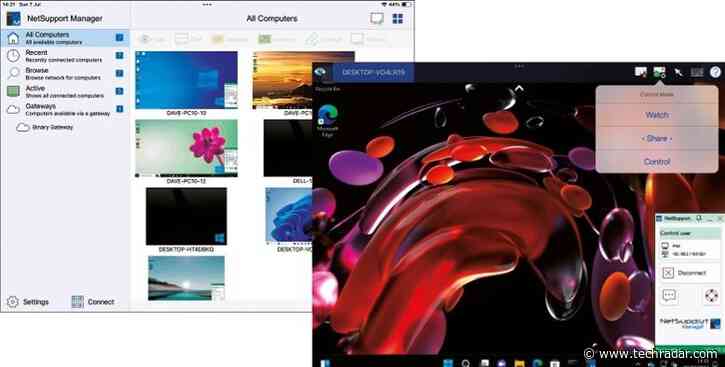This screenshot has height=367, width=725.
Task: Select the Gateway cloud entry under Gateways
Action: coord(45,127)
